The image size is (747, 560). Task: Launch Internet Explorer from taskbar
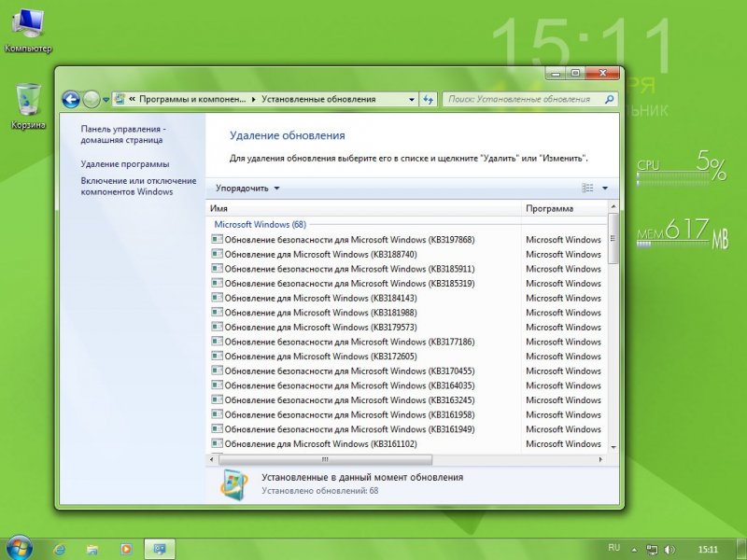coord(60,549)
